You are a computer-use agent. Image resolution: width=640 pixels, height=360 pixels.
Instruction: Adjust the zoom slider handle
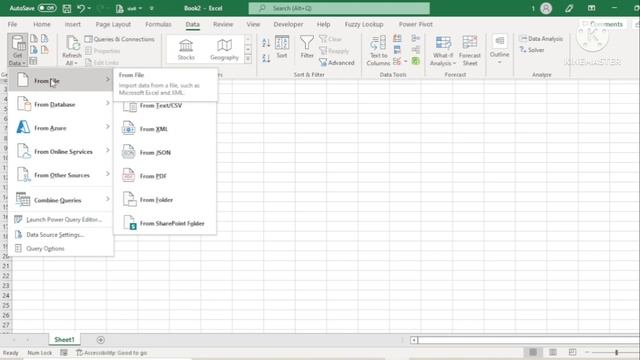coord(617,352)
